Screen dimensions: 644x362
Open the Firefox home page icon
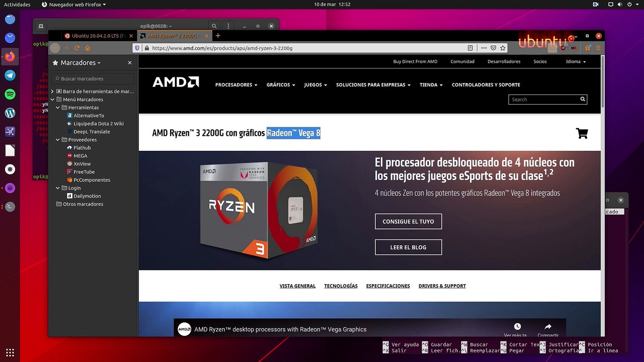(x=88, y=48)
